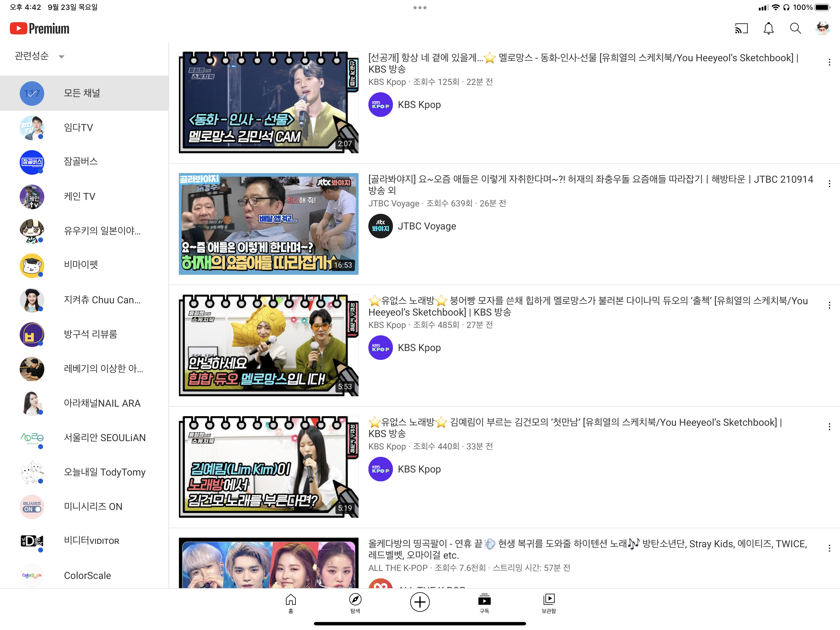Open the 보관함 library tab

548,603
